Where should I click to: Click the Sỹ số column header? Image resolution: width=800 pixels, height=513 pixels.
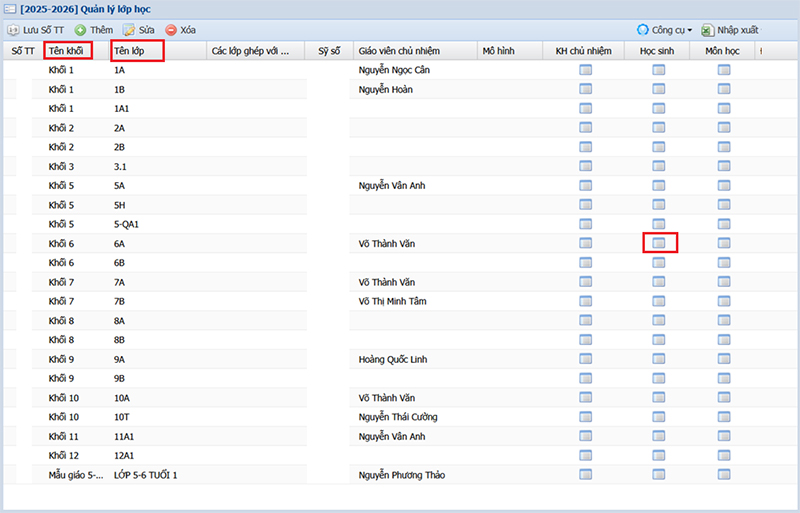(x=329, y=51)
